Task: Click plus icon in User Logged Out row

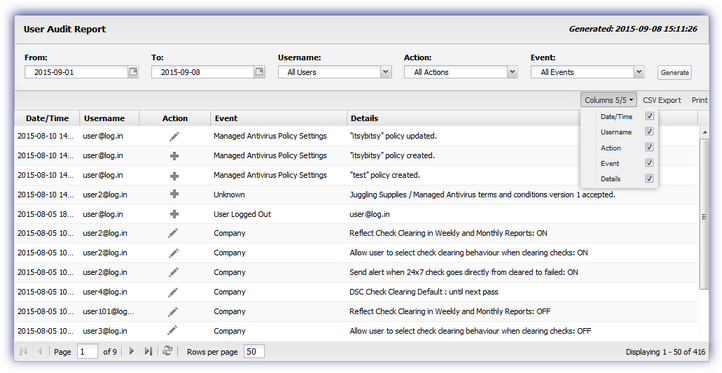Action: click(174, 214)
